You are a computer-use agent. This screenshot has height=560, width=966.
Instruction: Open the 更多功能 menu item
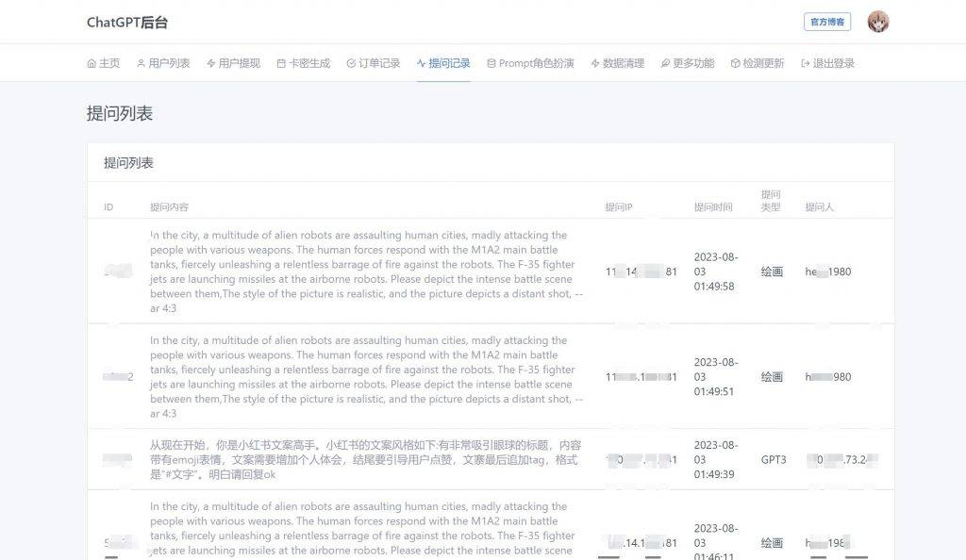pyautogui.click(x=688, y=63)
